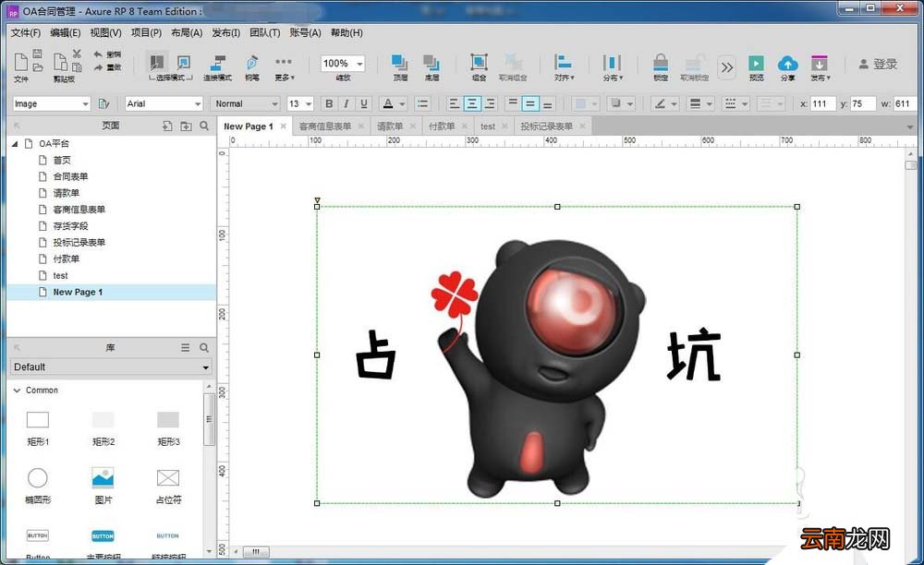Open the 编辑(E) menu

[x=65, y=33]
